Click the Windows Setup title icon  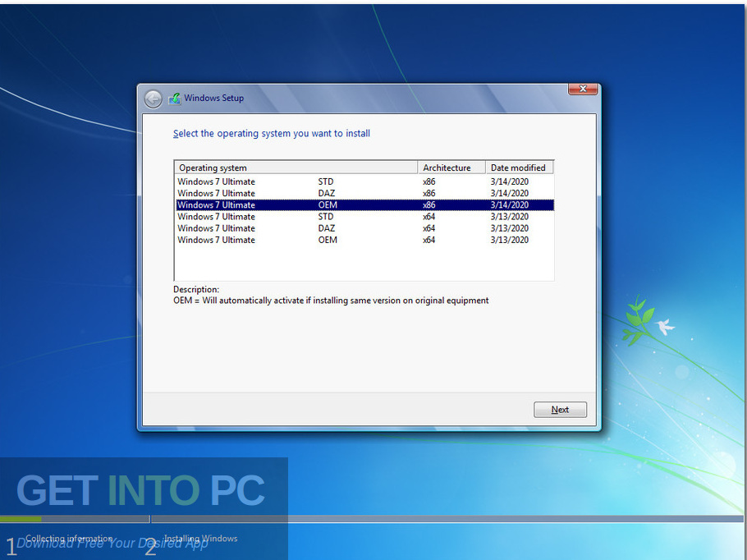pyautogui.click(x=174, y=99)
